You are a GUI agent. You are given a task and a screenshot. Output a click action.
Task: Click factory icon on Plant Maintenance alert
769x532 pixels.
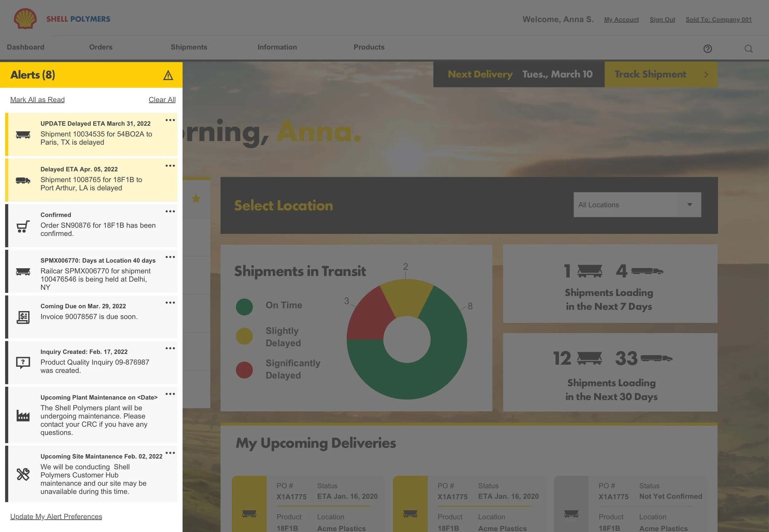click(x=23, y=416)
